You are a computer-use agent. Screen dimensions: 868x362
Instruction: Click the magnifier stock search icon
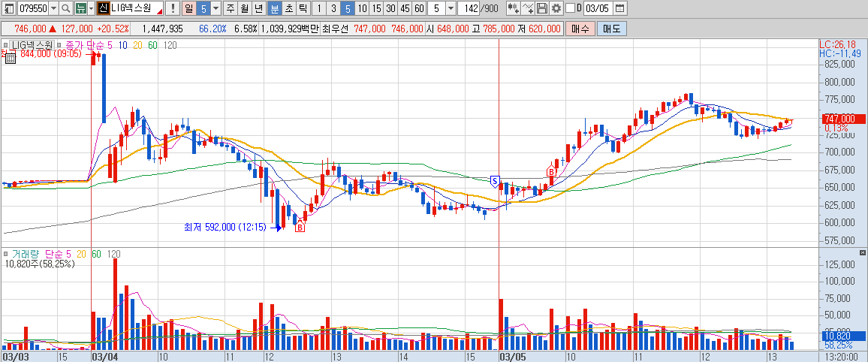(x=66, y=8)
